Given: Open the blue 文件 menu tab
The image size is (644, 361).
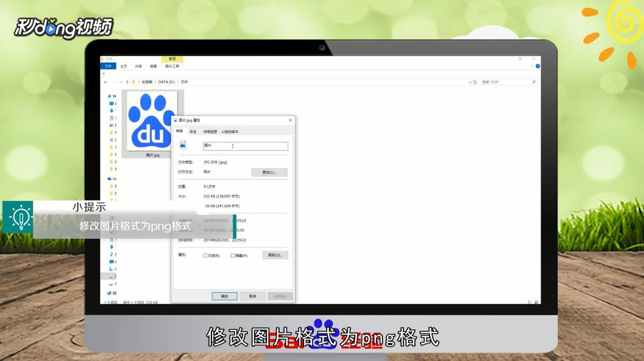Looking at the screenshot, I should [108, 66].
